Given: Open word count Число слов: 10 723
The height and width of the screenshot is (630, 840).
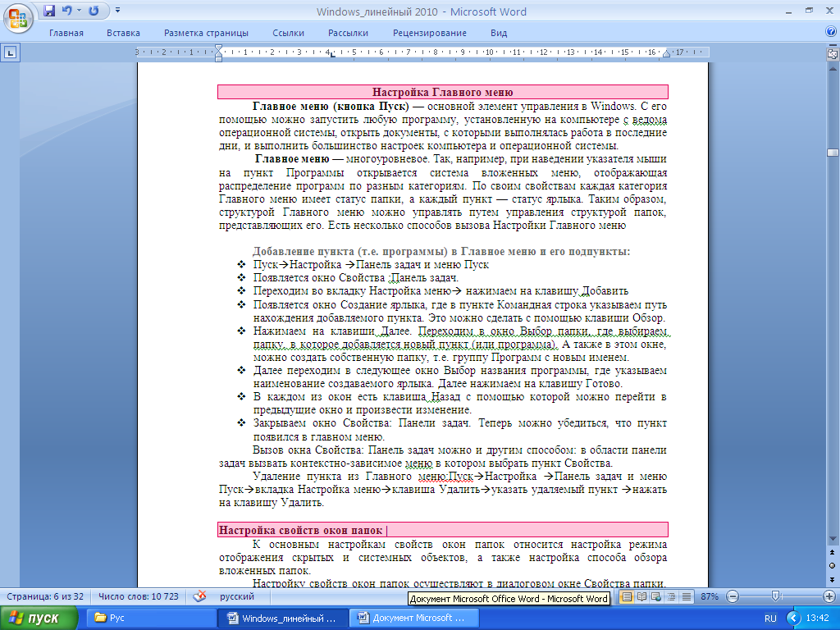Looking at the screenshot, I should (x=138, y=596).
